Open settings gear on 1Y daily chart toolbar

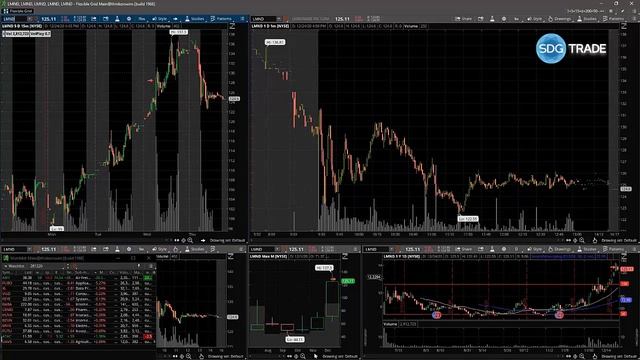click(x=504, y=249)
